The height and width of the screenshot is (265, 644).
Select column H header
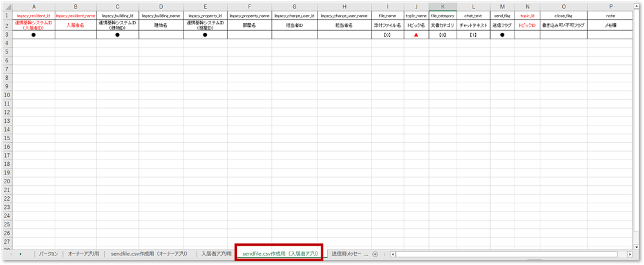pyautogui.click(x=344, y=7)
